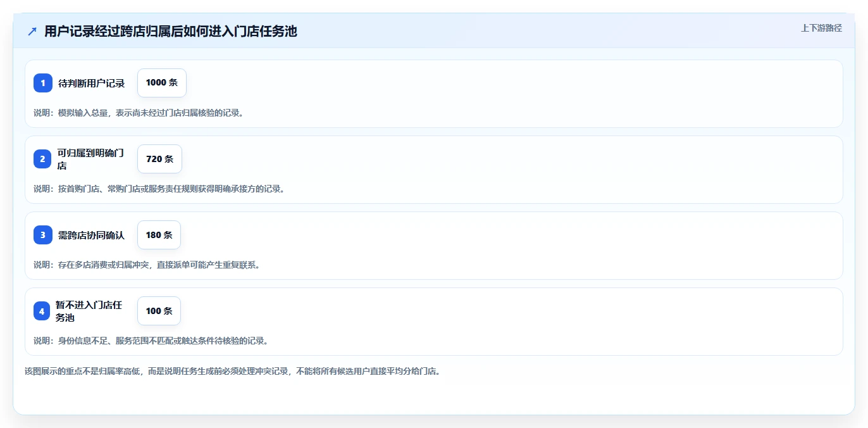This screenshot has width=868, height=428.
Task: Select step number badge 4
Action: (x=42, y=311)
